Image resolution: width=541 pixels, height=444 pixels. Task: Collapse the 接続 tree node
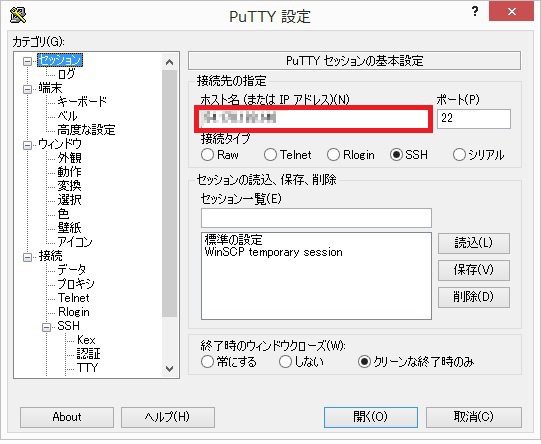click(x=27, y=257)
